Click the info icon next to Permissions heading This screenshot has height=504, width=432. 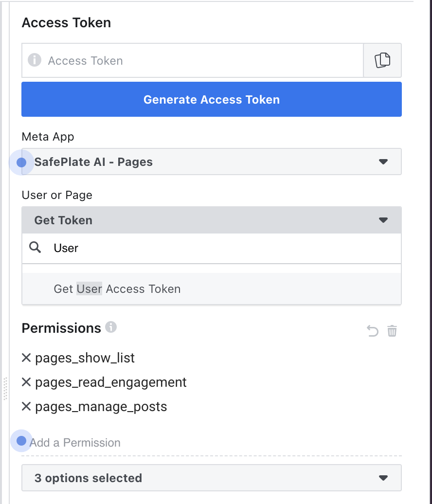click(110, 327)
